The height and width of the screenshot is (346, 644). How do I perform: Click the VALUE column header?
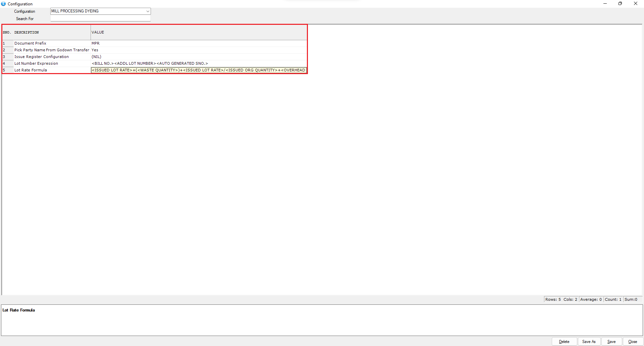(98, 33)
